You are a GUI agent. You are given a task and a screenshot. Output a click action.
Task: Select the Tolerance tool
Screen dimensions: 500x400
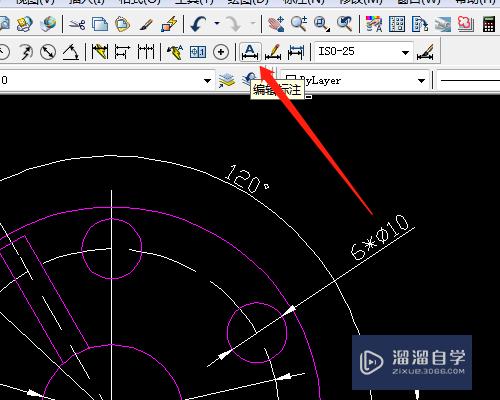(198, 52)
